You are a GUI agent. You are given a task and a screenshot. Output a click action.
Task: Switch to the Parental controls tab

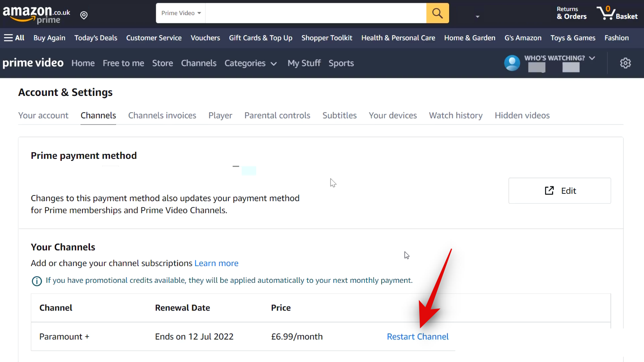tap(277, 115)
